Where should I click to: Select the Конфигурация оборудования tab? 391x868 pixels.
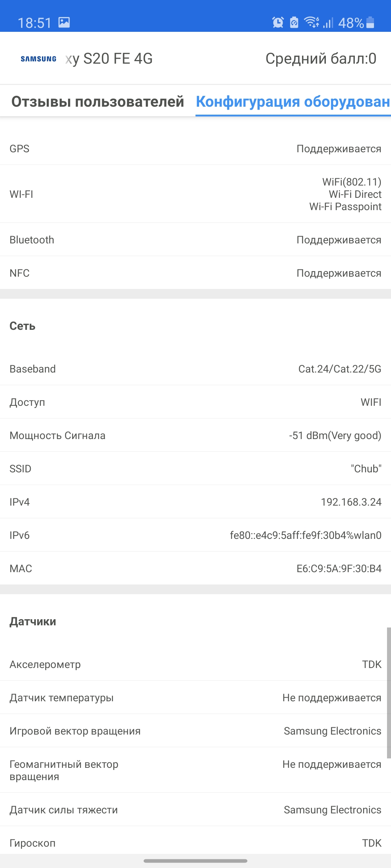click(x=293, y=102)
